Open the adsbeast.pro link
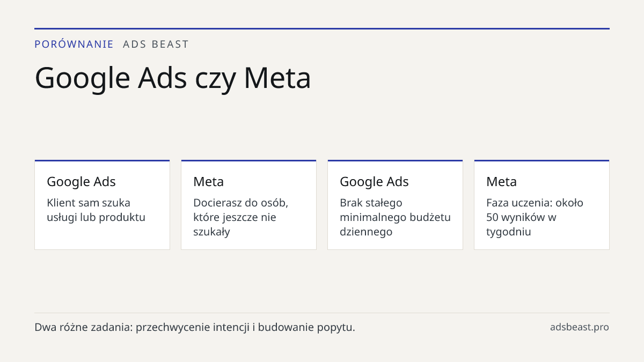Screen dimensions: 644x362 pos(580,327)
